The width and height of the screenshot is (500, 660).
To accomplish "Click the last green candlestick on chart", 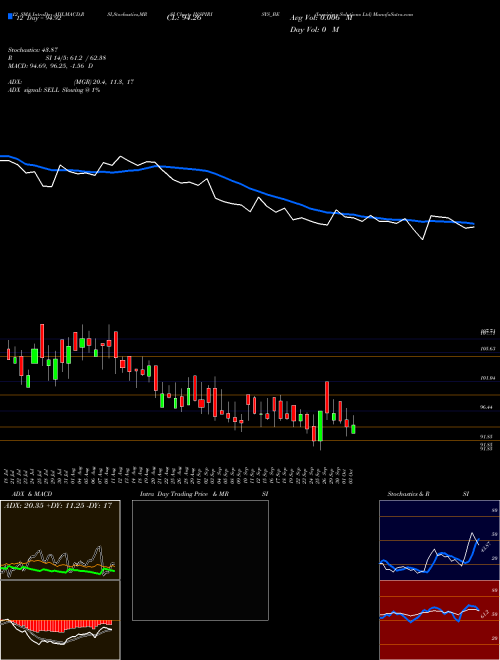I will point(353,428).
